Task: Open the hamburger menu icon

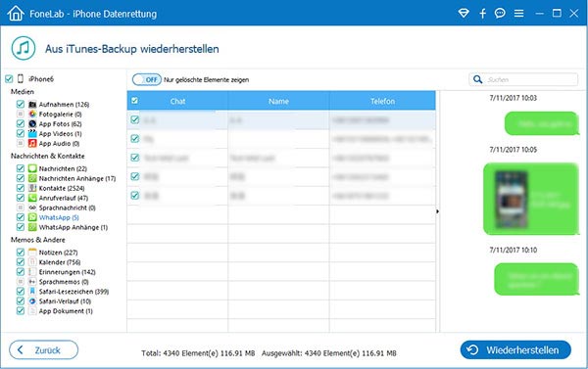Action: tap(519, 14)
